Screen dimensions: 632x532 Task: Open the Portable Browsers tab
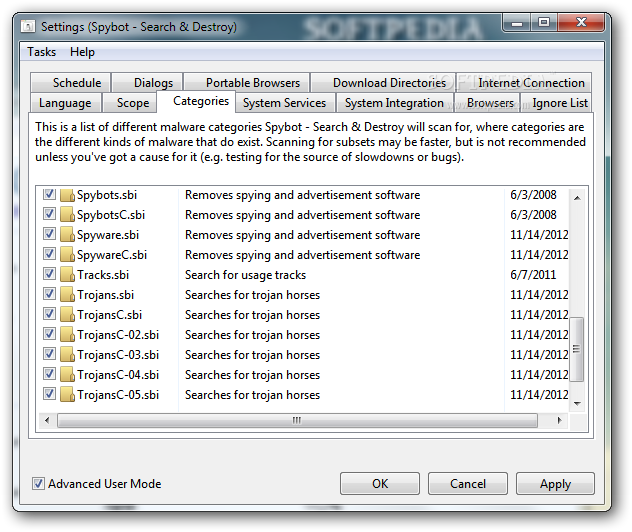pyautogui.click(x=247, y=83)
